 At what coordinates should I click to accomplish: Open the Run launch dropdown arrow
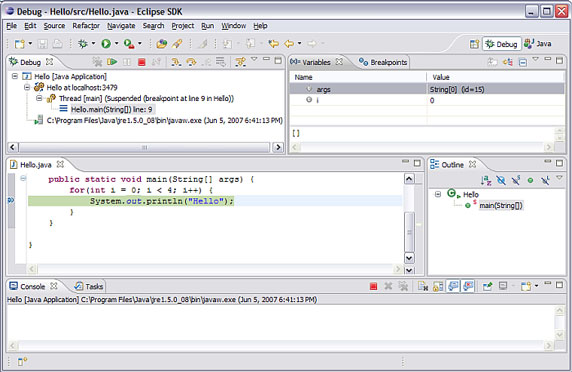[x=117, y=44]
